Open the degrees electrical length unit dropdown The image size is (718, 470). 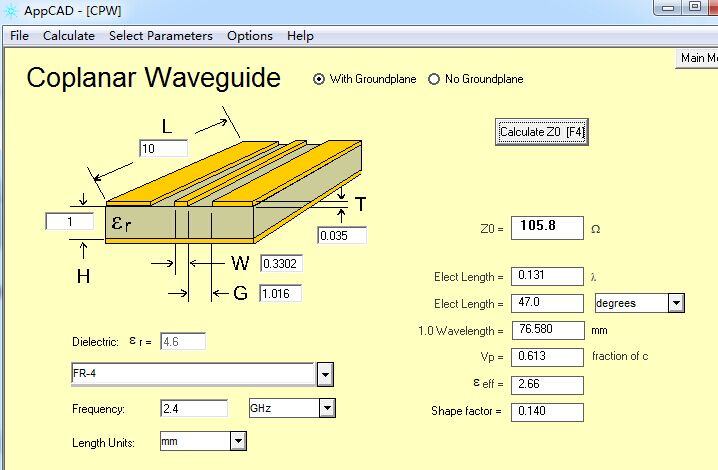coord(676,303)
